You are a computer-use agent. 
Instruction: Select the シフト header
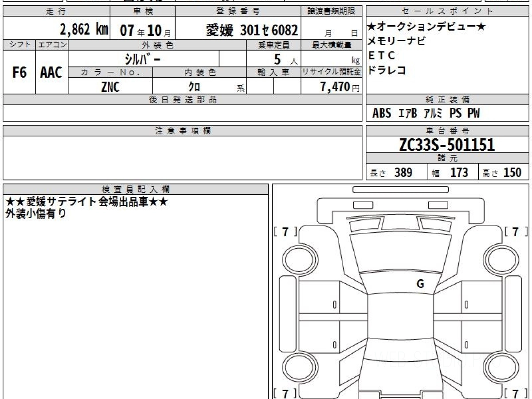point(19,45)
